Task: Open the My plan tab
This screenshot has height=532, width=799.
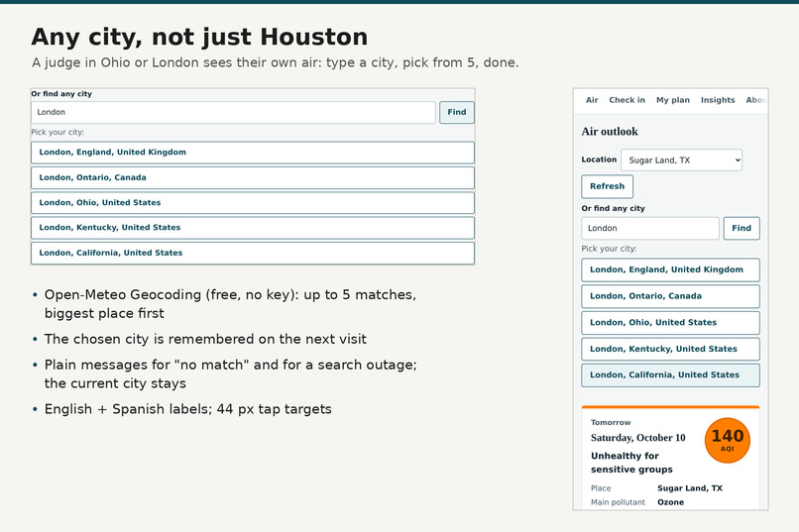Action: tap(673, 100)
